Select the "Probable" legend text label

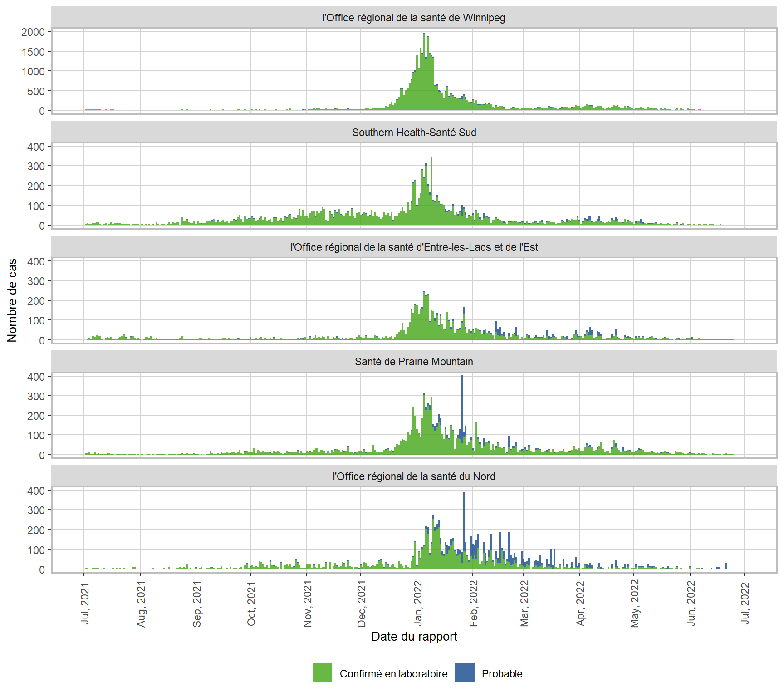502,674
